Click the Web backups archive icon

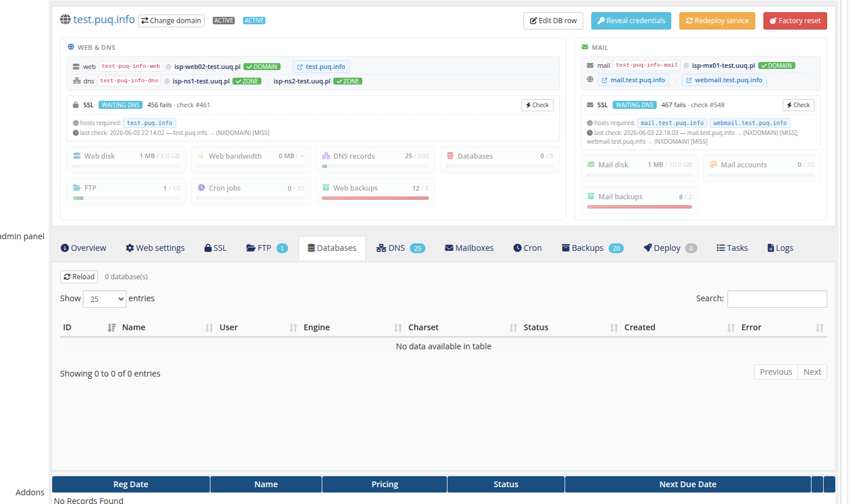(326, 188)
